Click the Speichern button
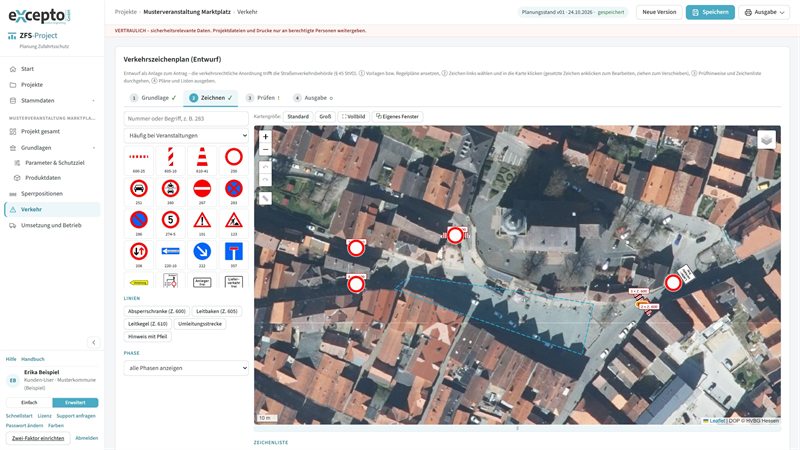 pyautogui.click(x=710, y=12)
